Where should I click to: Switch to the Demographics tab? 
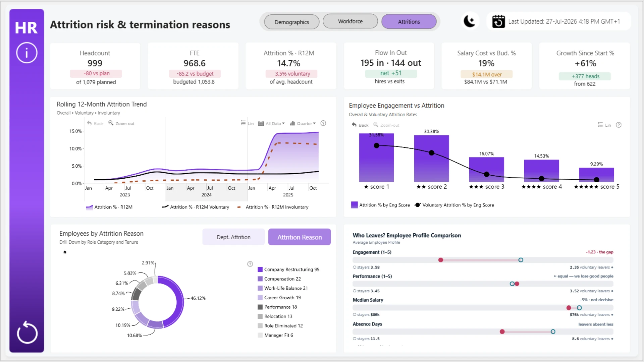[x=292, y=22]
